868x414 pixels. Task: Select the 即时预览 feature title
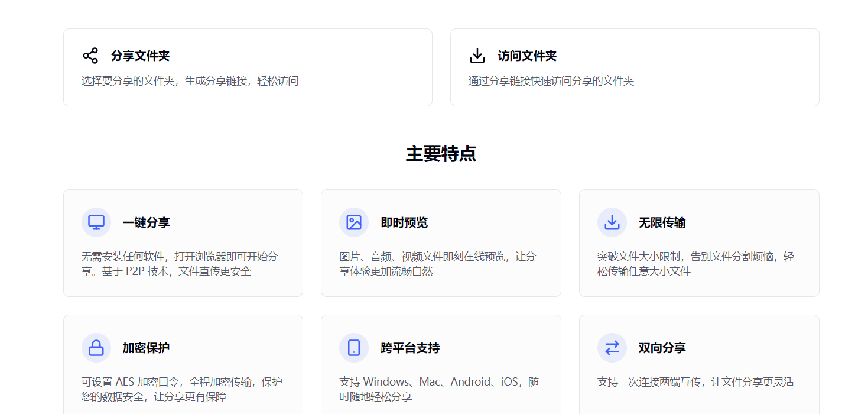click(404, 223)
